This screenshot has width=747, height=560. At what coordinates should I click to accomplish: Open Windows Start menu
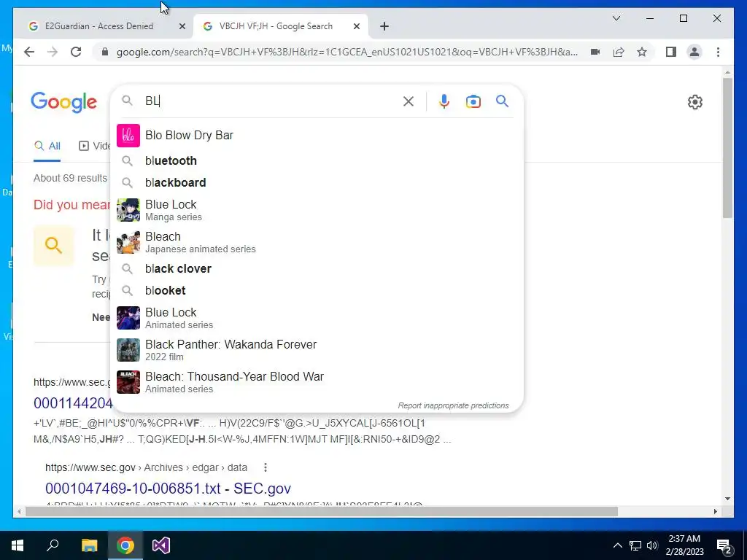(18, 545)
